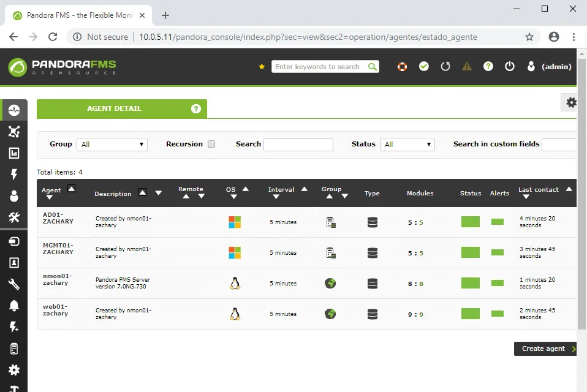This screenshot has width=587, height=392.
Task: Click the Agent Detail help question mark
Action: (196, 108)
